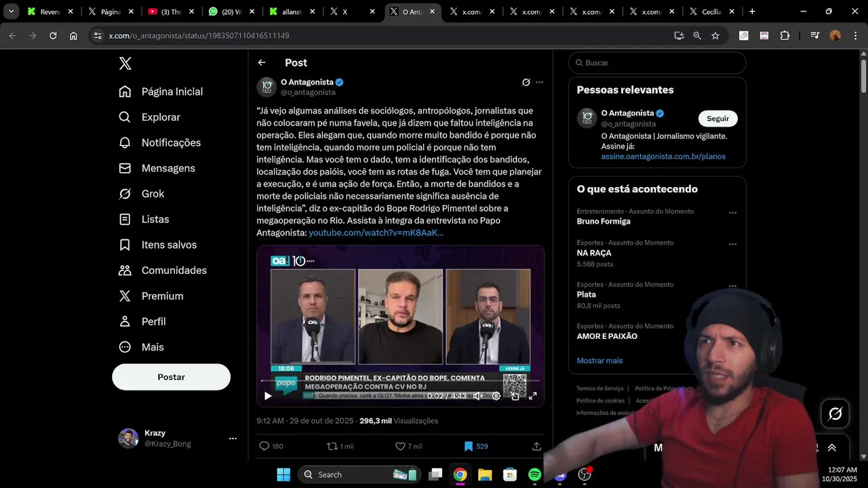Viewport: 868px width, 488px height.
Task: Click Mostrar mais under trends
Action: click(x=599, y=361)
